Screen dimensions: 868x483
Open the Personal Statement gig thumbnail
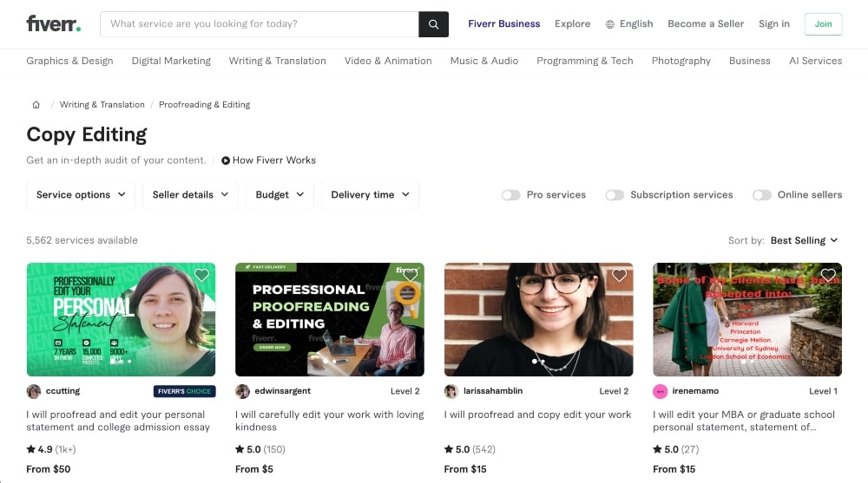point(121,319)
